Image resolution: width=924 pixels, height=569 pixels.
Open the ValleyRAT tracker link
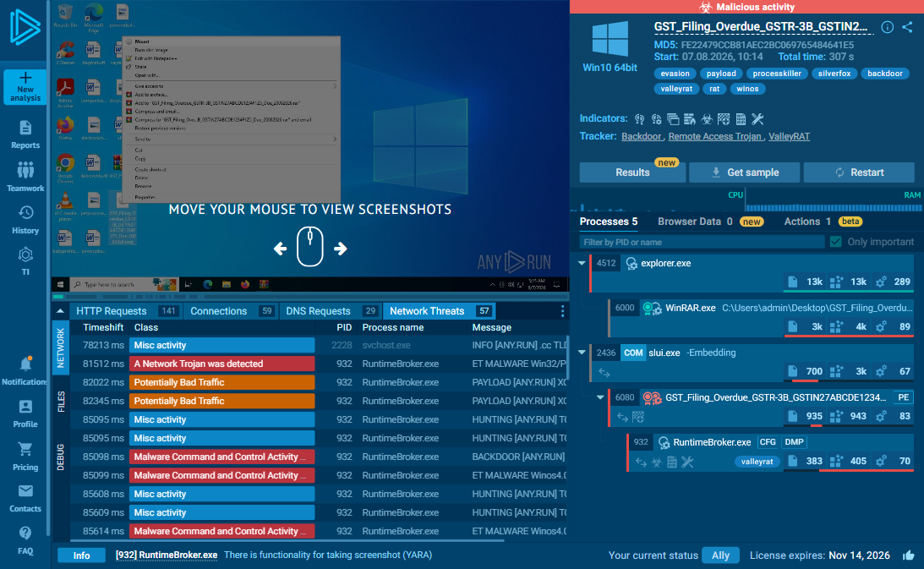[789, 136]
